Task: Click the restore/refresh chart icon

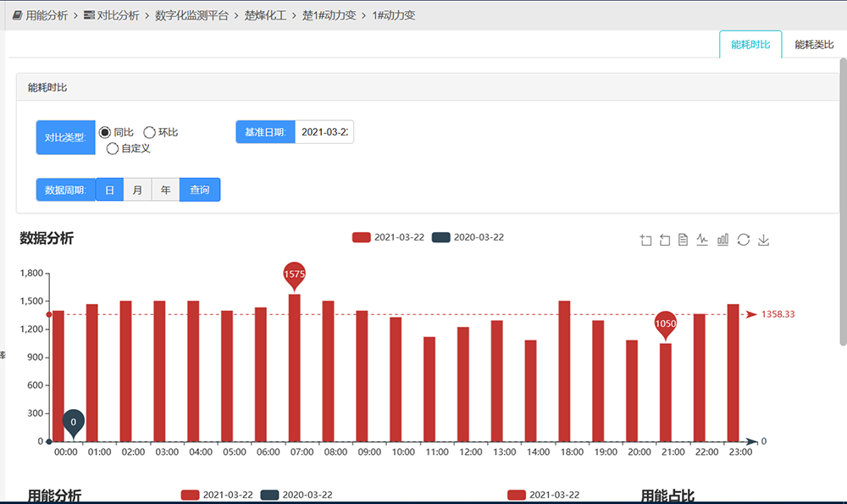Action: pyautogui.click(x=743, y=241)
